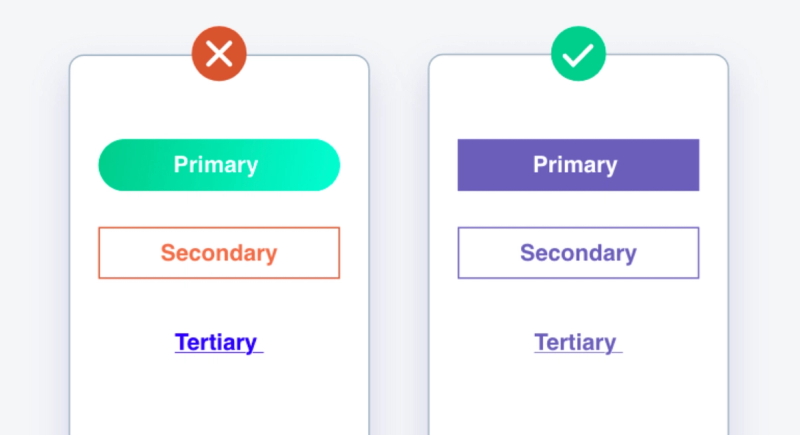This screenshot has width=800, height=435.
Task: Click empty space below purple Tertiary link
Action: [578, 395]
